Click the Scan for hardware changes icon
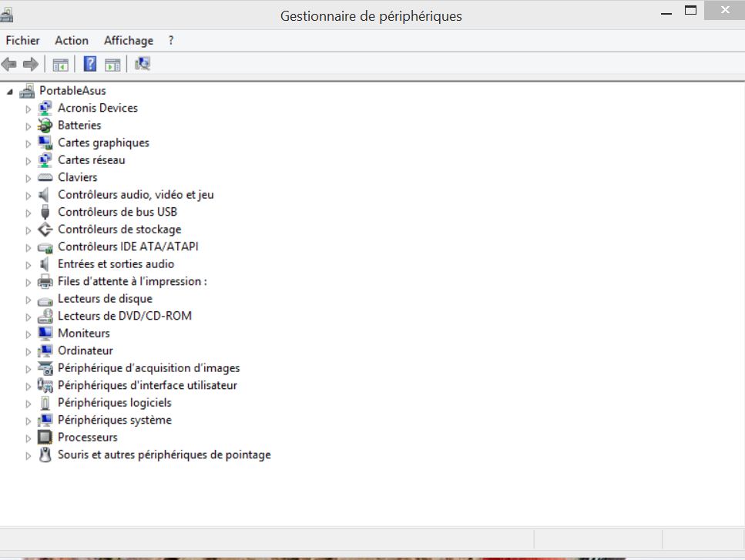 click(143, 64)
